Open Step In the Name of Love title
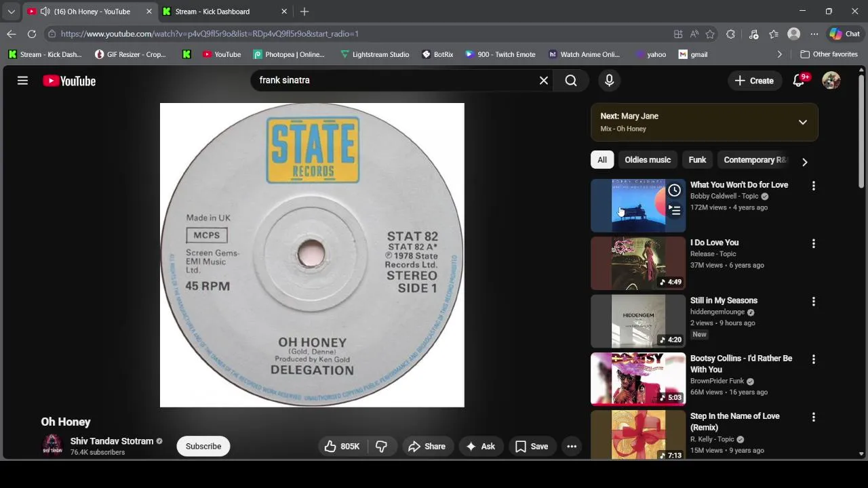This screenshot has width=868, height=488. (735, 422)
